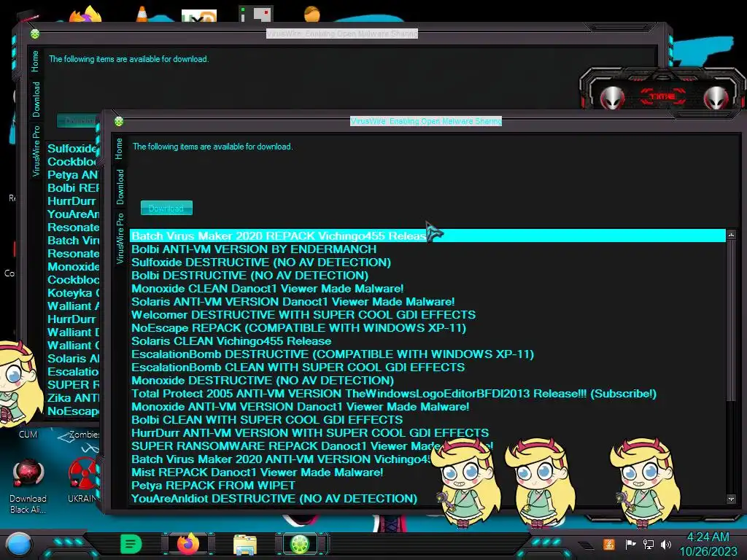Select 'EscalationBomb DESTRUCTIVE (COMPATIBLE...)' row
This screenshot has height=560, width=747.
tap(427, 354)
